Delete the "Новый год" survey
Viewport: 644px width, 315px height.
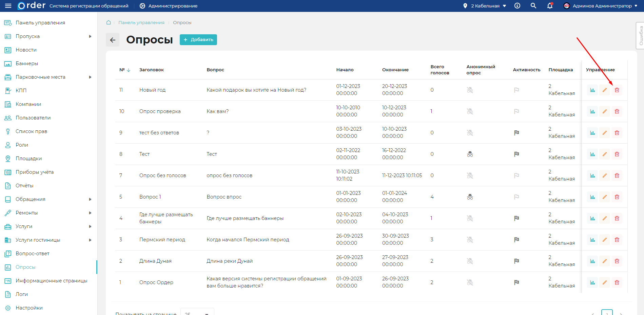[617, 90]
